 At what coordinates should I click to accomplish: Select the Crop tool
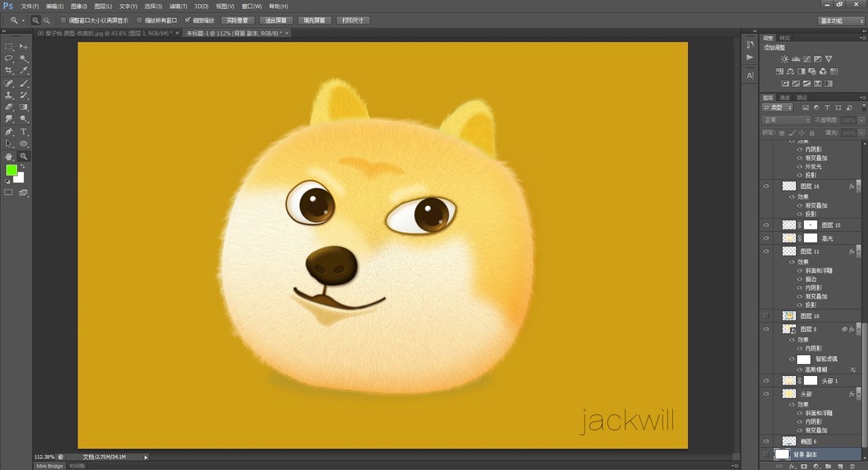(x=9, y=70)
